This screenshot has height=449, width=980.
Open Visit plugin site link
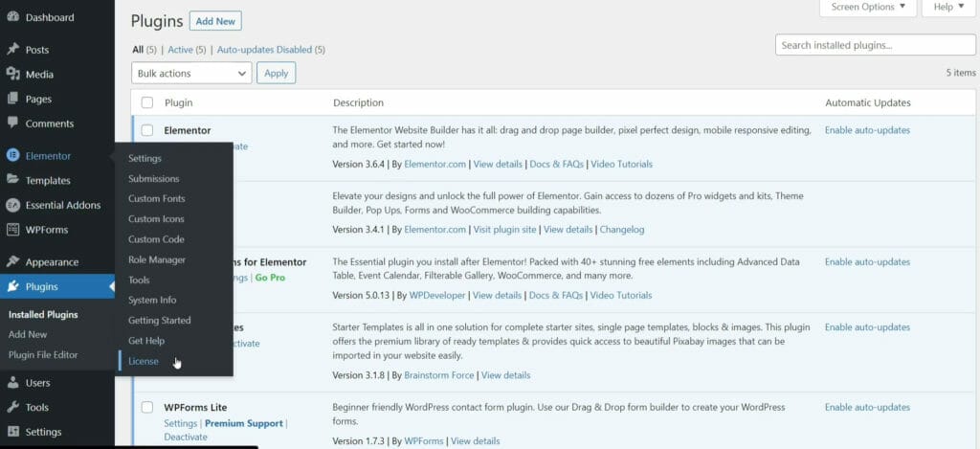click(x=504, y=230)
